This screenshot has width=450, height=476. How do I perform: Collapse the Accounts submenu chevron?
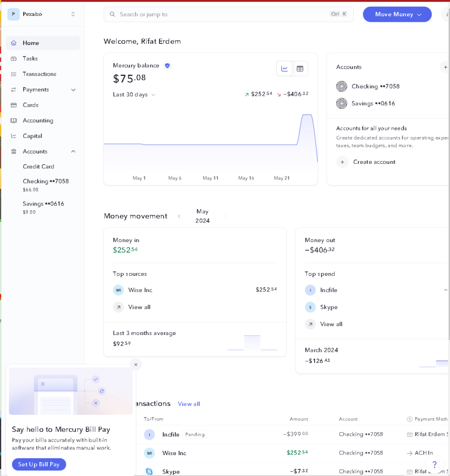click(73, 151)
